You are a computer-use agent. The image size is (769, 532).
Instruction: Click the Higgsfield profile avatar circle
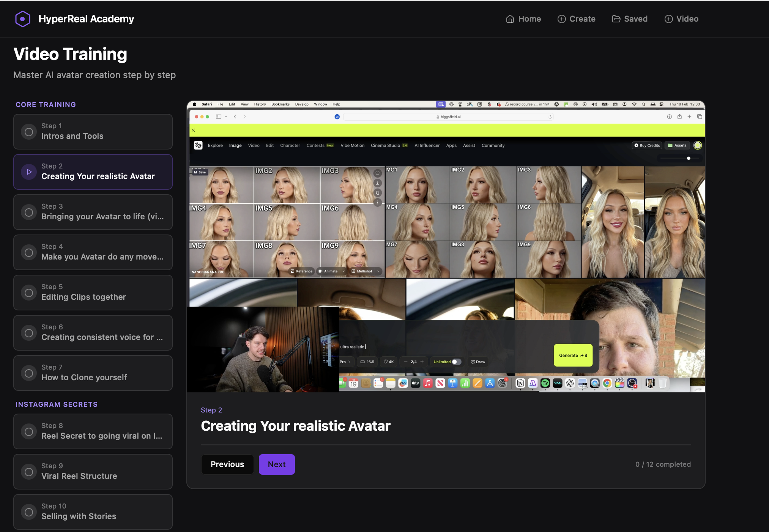coord(698,145)
